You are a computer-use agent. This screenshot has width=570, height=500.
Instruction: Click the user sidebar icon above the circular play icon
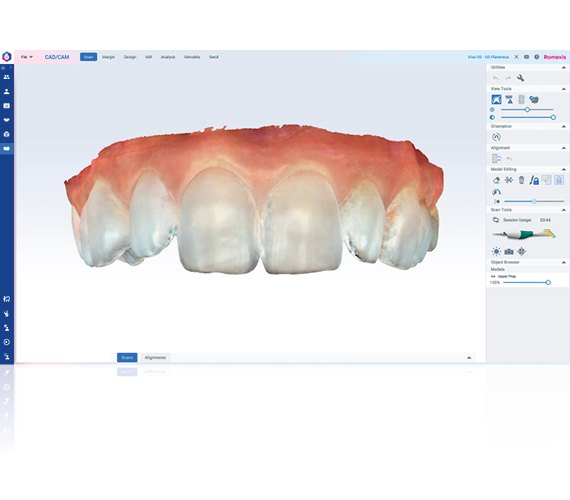(7, 328)
